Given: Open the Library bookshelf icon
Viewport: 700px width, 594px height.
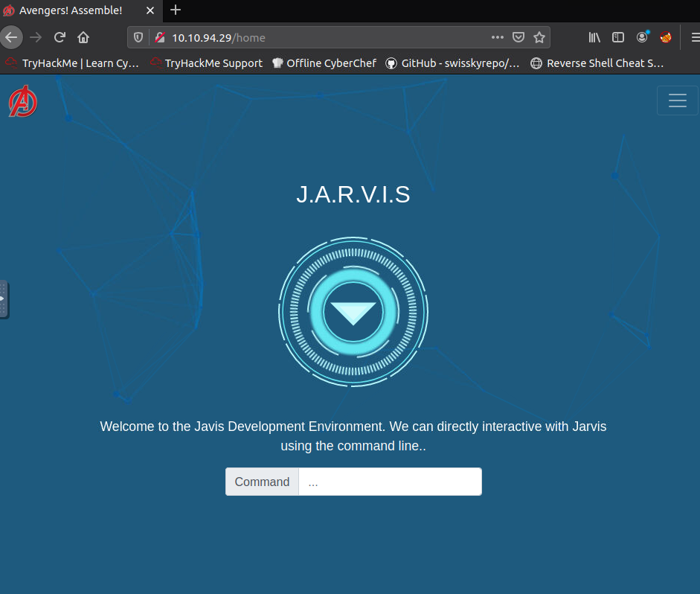Looking at the screenshot, I should click(x=594, y=37).
